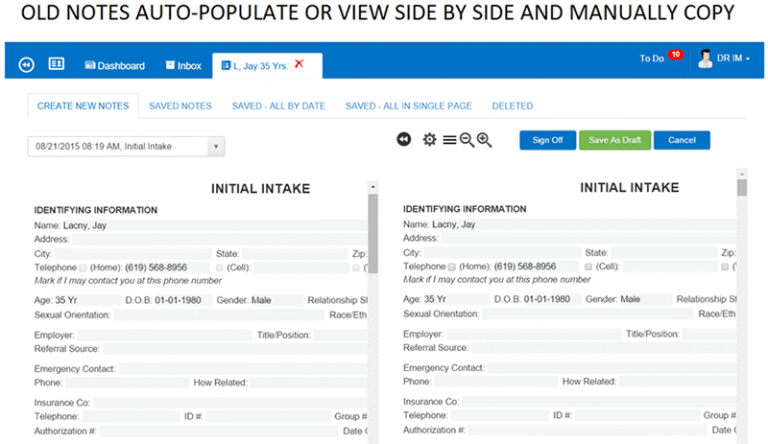This screenshot has height=444, width=768.
Task: Click Emergency Contact field in left form
Action: 243,369
